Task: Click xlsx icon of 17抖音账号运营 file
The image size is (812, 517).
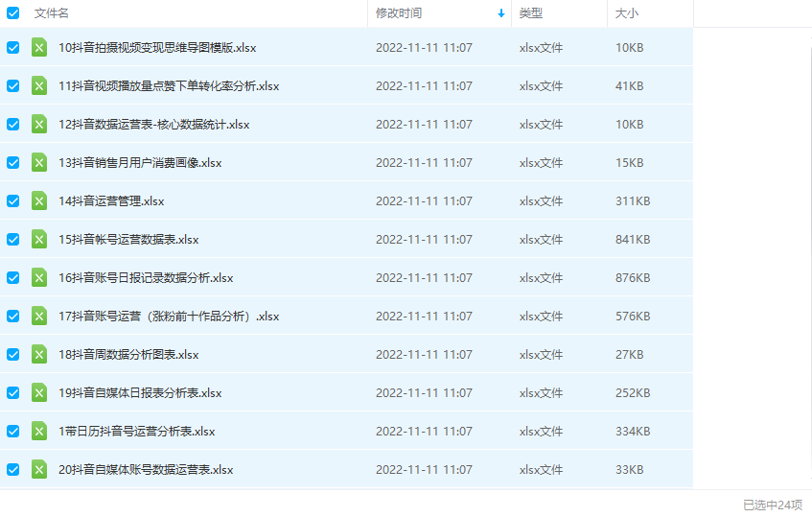Action: point(39,316)
